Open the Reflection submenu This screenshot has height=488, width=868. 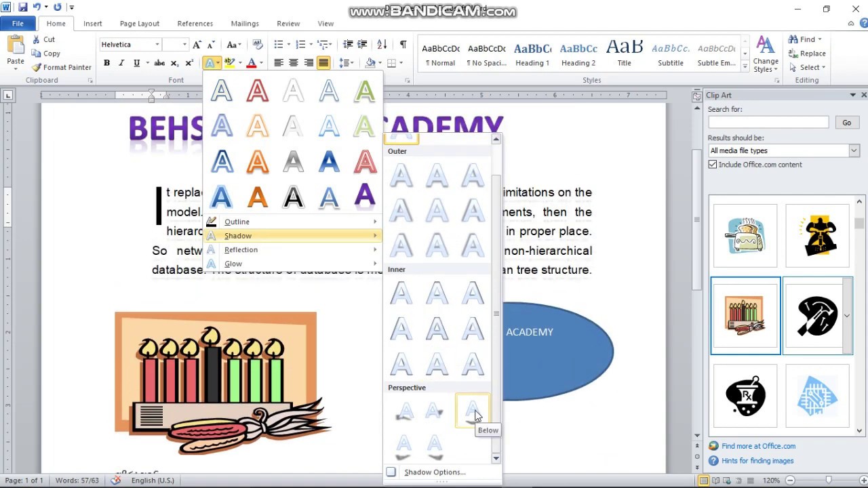coord(293,250)
